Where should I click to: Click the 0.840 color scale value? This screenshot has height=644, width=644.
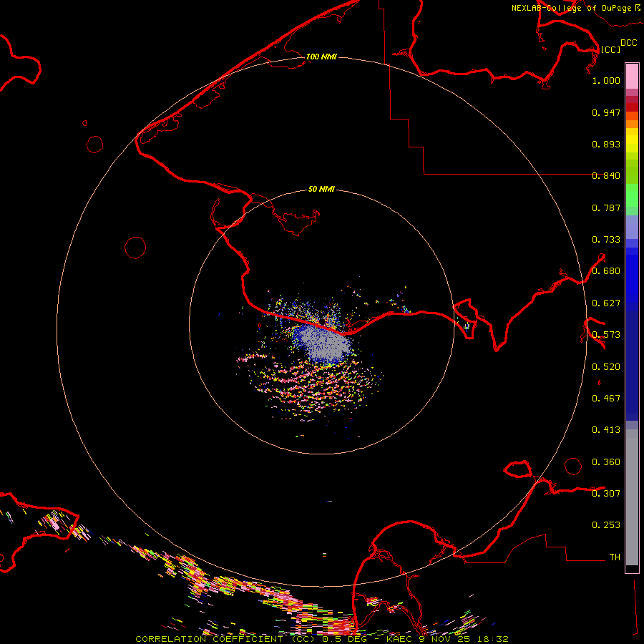pyautogui.click(x=606, y=176)
